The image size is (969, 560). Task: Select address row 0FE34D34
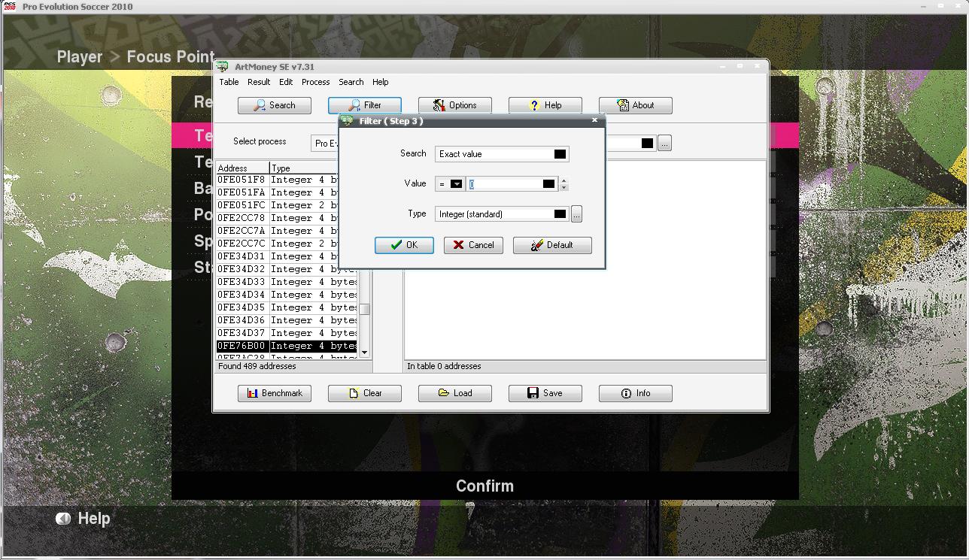287,295
